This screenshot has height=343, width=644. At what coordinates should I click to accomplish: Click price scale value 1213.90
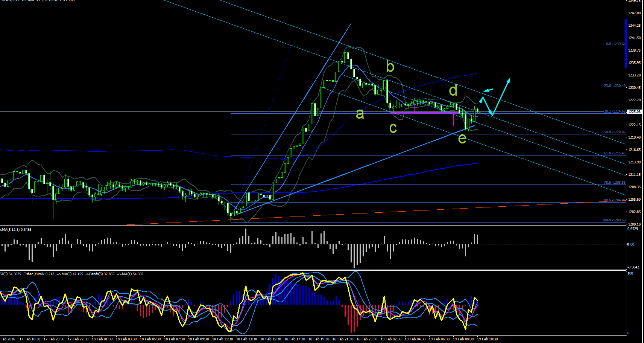pos(634,162)
